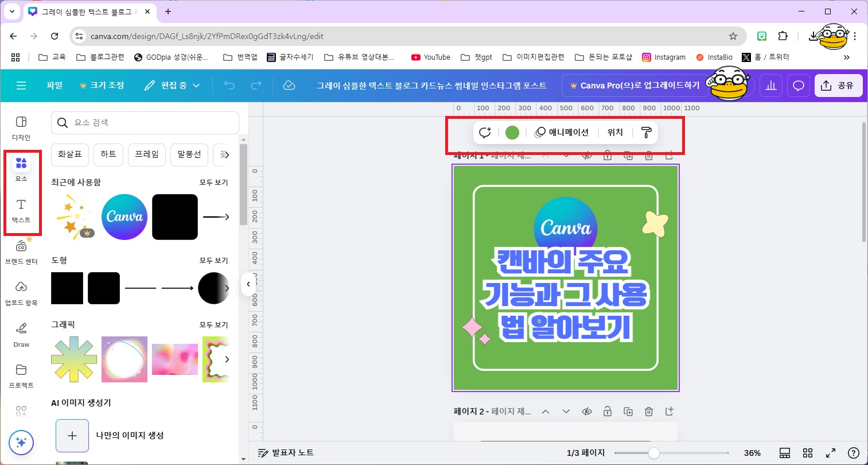Image resolution: width=868 pixels, height=465 pixels.
Task: Open the 텍스트 text panel
Action: [21, 211]
